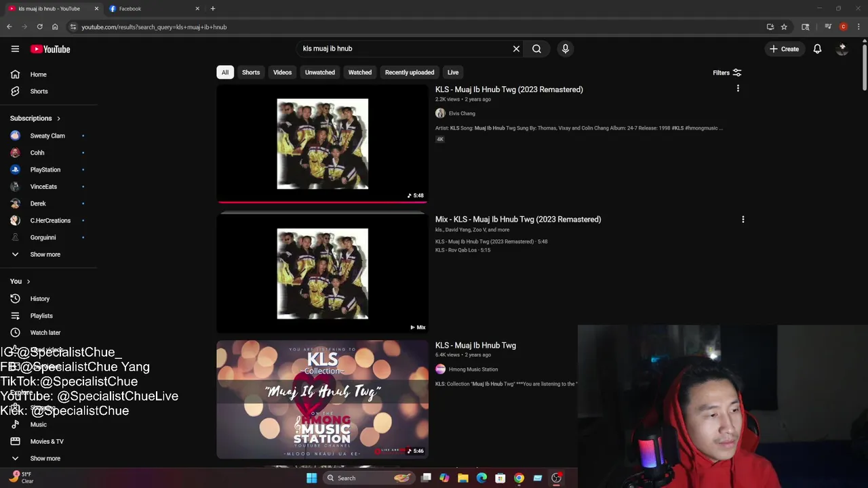Open YouTube notifications bell
The image size is (868, 488).
click(x=817, y=49)
